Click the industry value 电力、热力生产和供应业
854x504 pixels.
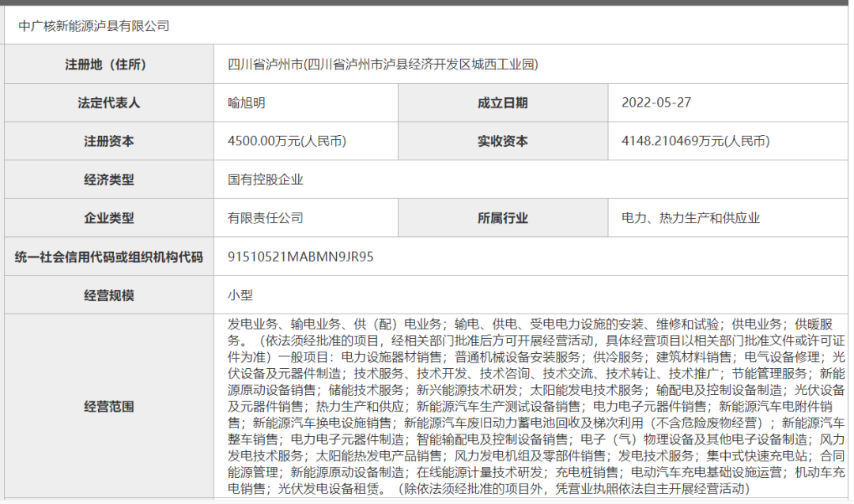coord(690,219)
